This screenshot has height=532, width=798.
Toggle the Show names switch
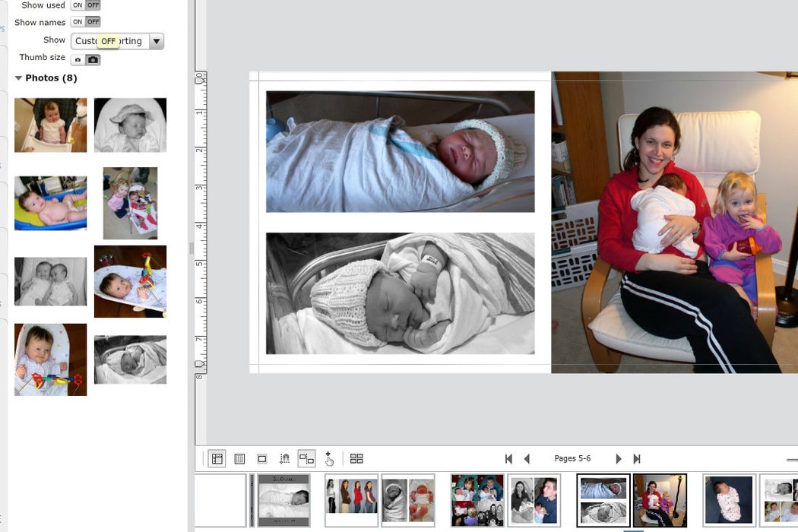click(x=85, y=22)
